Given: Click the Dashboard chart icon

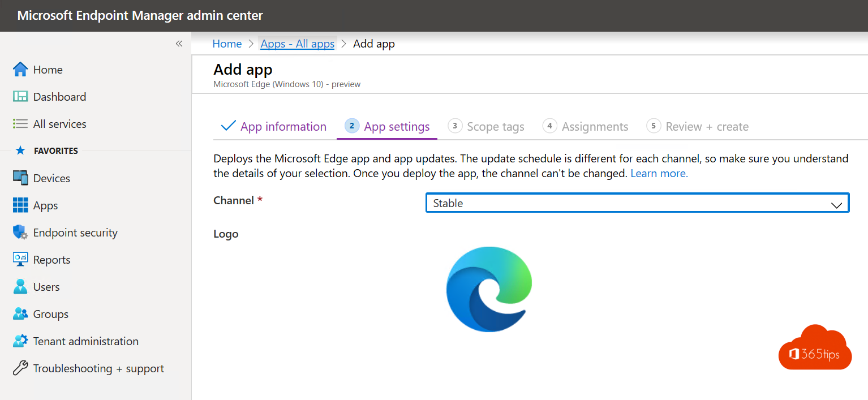Looking at the screenshot, I should 20,97.
